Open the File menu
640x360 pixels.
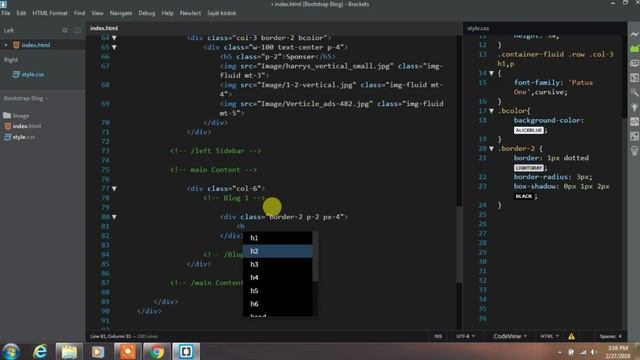pos(6,13)
